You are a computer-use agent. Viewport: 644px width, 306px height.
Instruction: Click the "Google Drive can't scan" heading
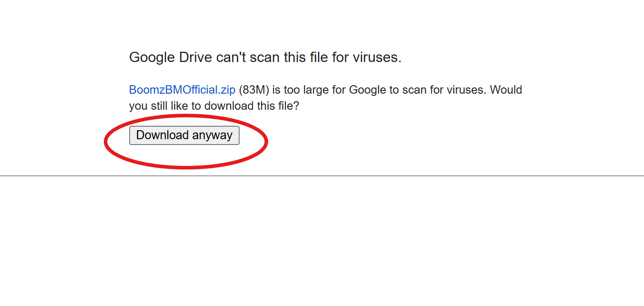click(265, 58)
